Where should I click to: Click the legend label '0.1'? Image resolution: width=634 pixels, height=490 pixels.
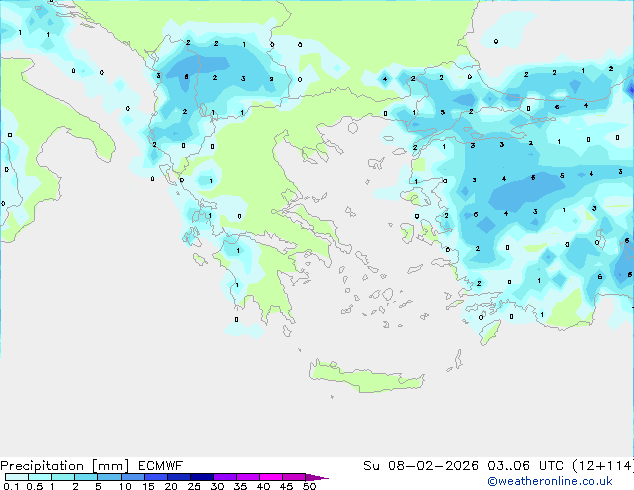pos(11,486)
